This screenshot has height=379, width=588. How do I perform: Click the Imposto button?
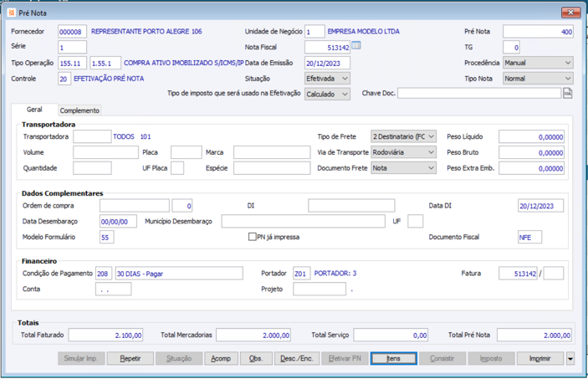[x=491, y=358]
